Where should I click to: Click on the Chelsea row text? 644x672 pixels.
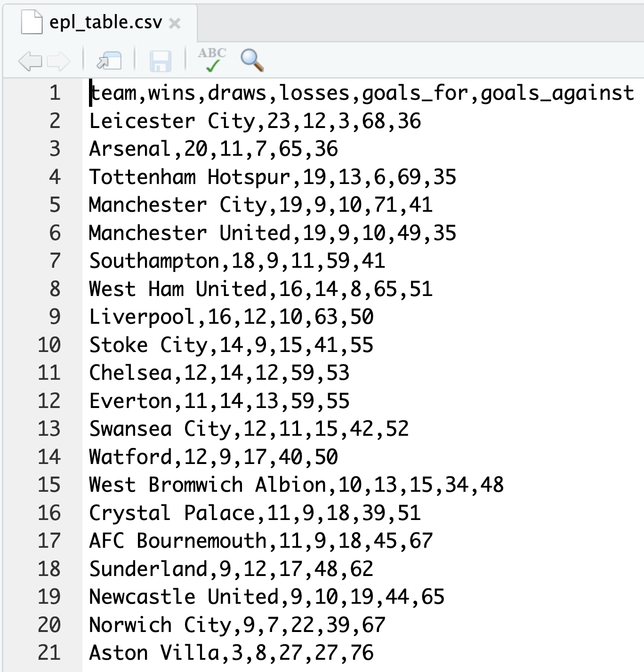click(x=219, y=373)
